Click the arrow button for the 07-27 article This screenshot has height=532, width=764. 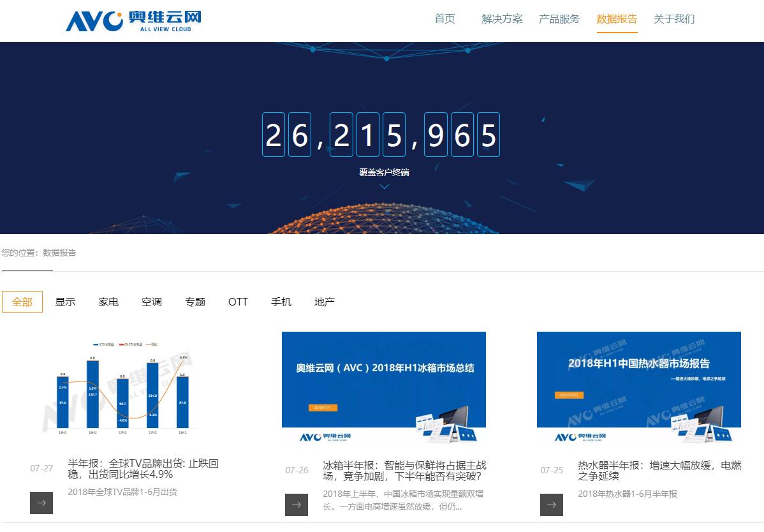(41, 503)
